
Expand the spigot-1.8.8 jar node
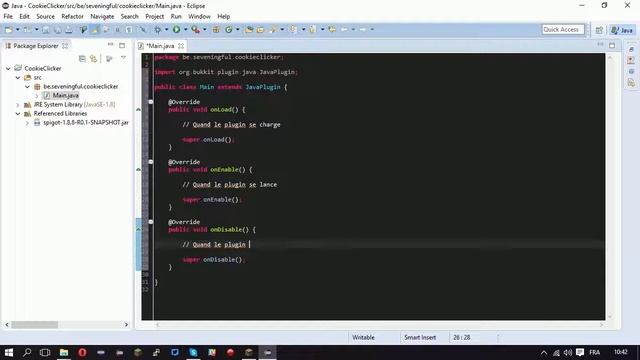27,122
